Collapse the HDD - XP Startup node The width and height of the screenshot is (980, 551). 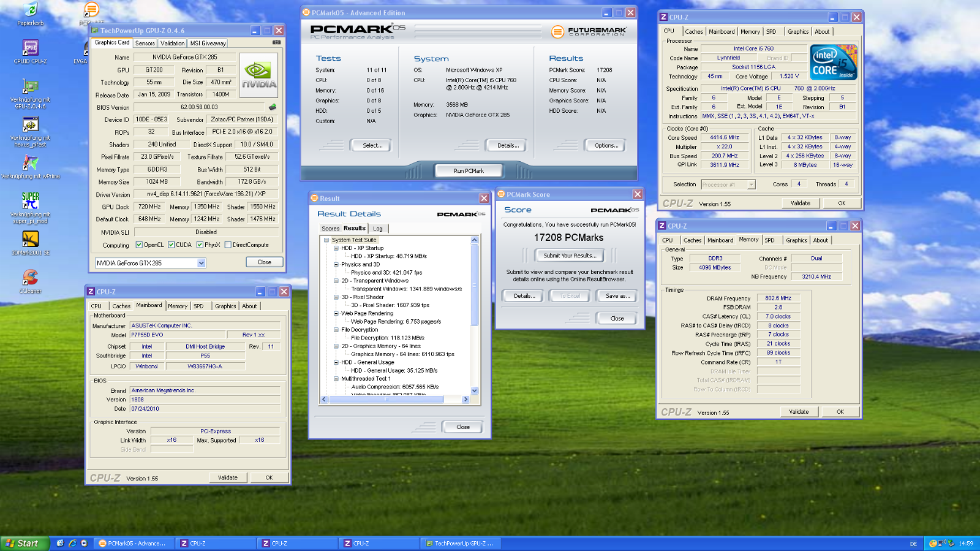336,248
